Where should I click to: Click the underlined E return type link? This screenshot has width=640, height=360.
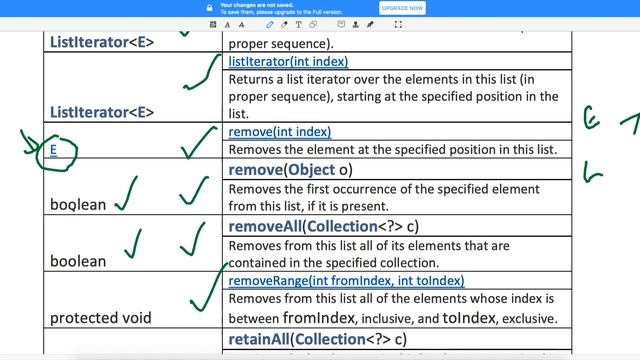53,150
